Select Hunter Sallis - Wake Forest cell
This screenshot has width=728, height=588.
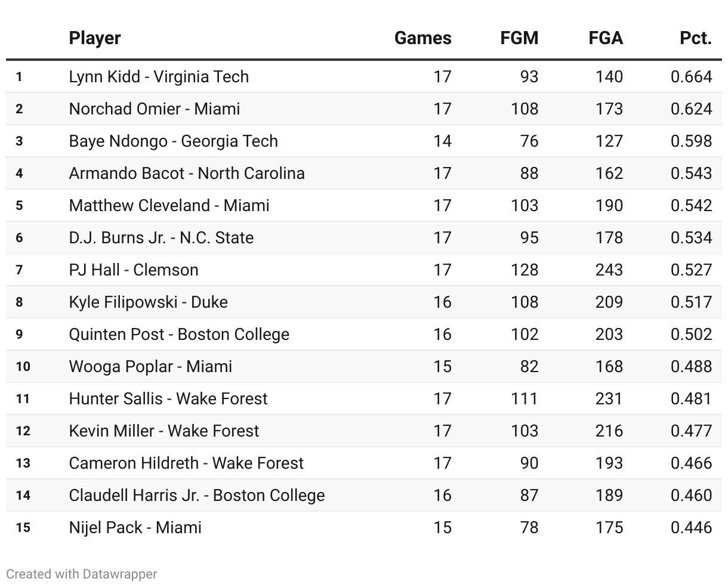point(168,398)
